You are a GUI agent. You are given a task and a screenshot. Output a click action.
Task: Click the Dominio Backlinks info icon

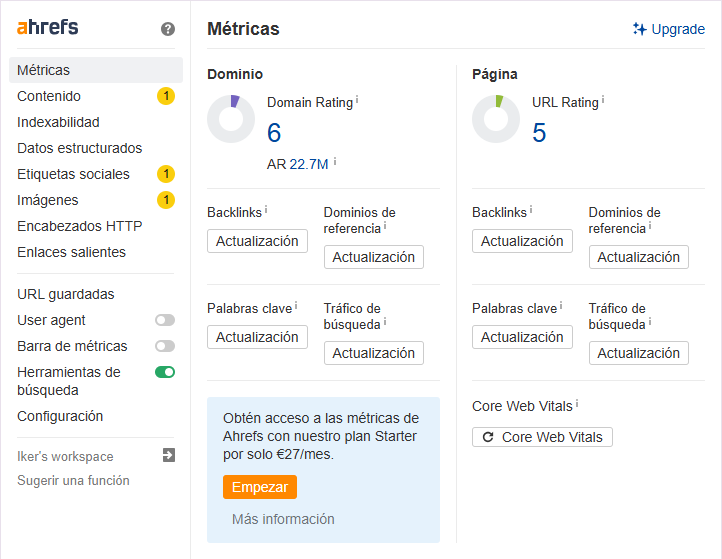266,210
